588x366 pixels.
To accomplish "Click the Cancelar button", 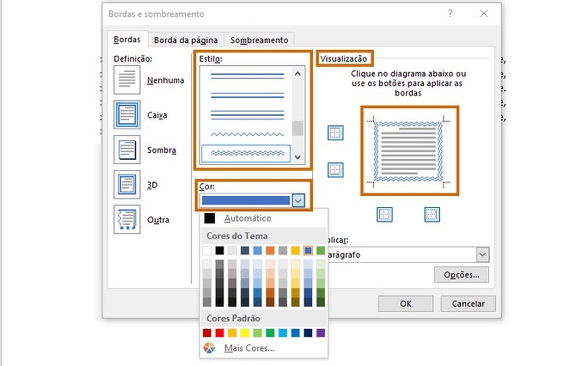I will (x=468, y=304).
